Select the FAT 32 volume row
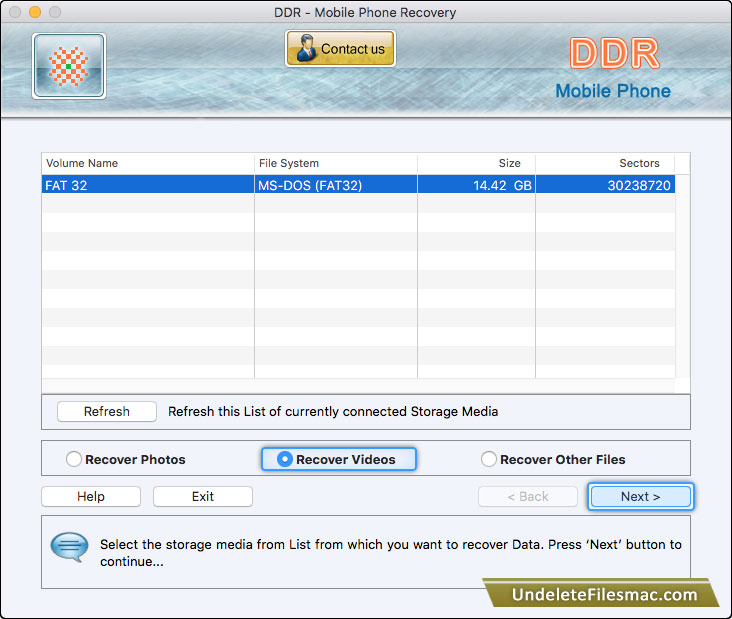This screenshot has width=732, height=619. tap(358, 185)
